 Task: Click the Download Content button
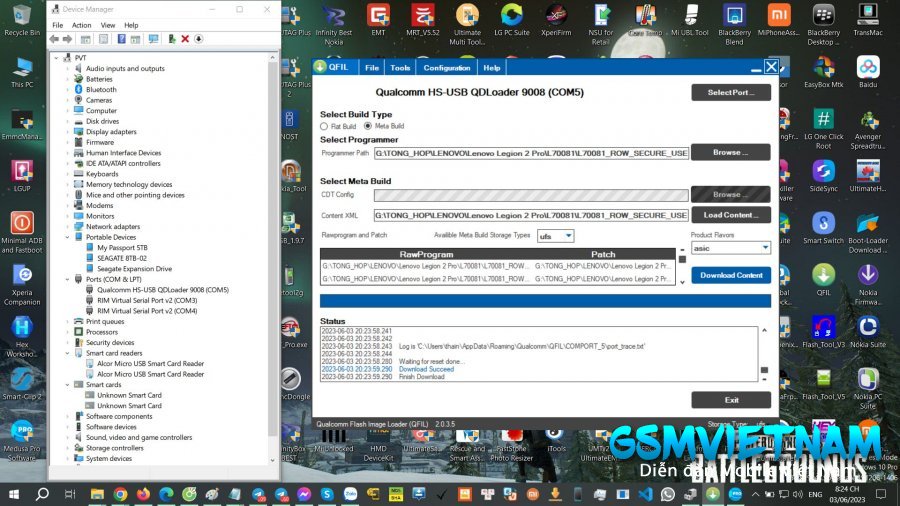[731, 275]
